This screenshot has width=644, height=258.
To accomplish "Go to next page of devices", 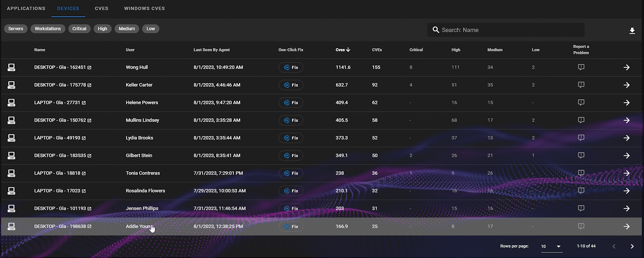I will pos(632,246).
